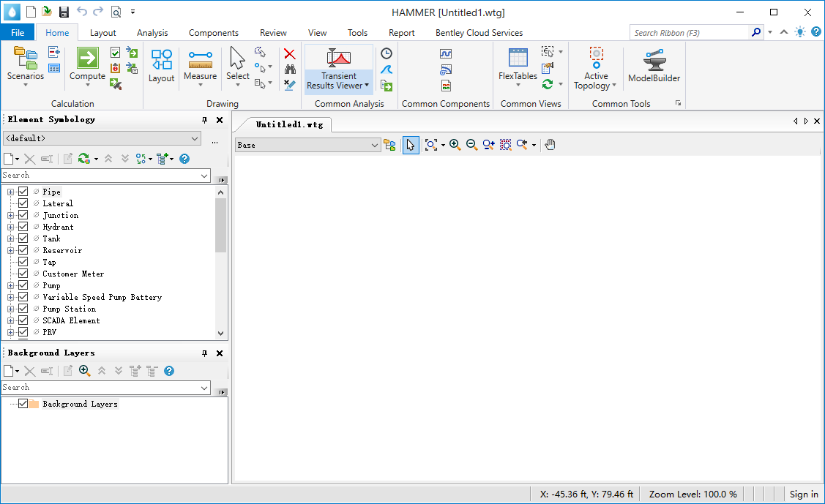Open Background Layers search dropdown
Image resolution: width=825 pixels, height=504 pixels.
click(x=204, y=388)
